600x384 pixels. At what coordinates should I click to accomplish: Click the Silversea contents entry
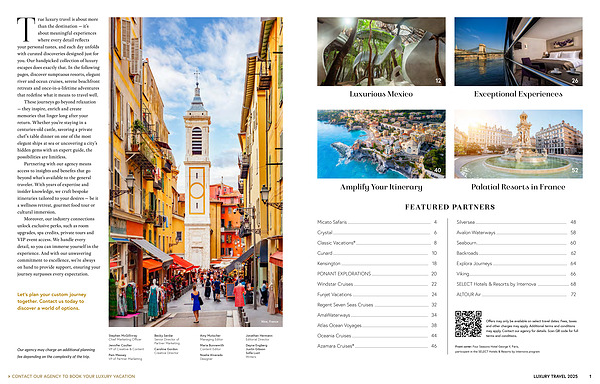[x=516, y=222]
